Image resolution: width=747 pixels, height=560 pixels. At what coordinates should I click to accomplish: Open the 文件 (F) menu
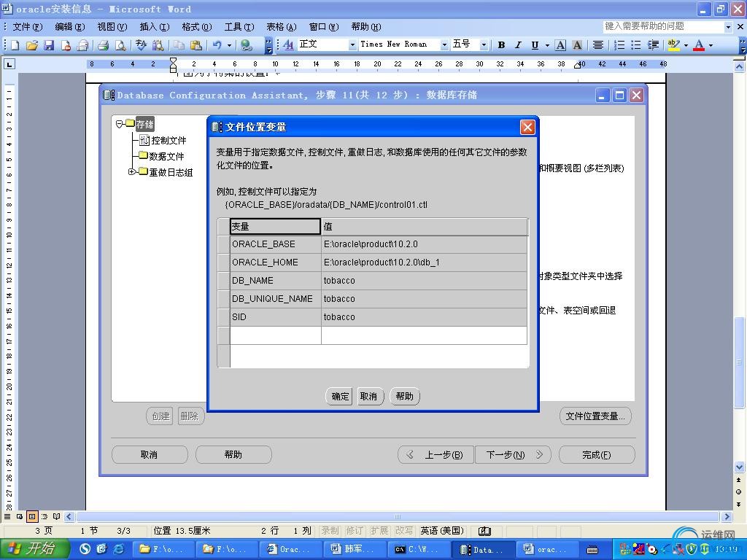[x=28, y=27]
